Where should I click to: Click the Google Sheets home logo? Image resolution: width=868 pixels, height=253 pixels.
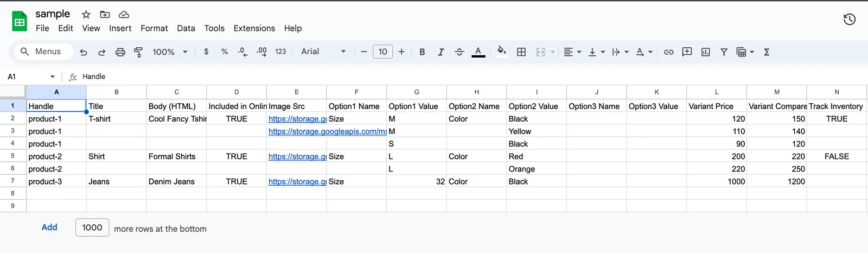click(20, 22)
